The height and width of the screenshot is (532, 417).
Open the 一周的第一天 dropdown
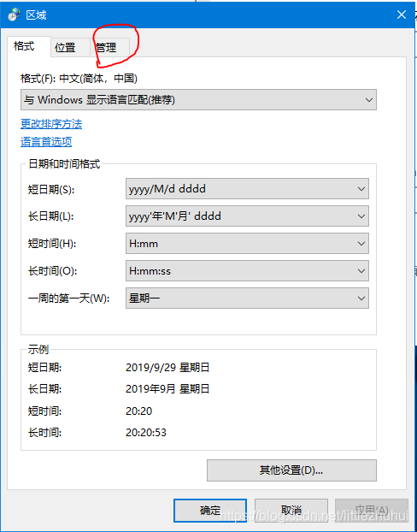coord(247,299)
